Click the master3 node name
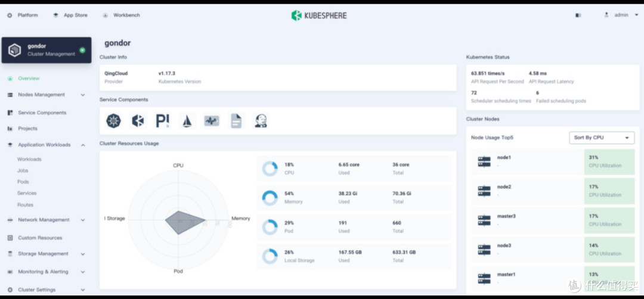 click(506, 216)
